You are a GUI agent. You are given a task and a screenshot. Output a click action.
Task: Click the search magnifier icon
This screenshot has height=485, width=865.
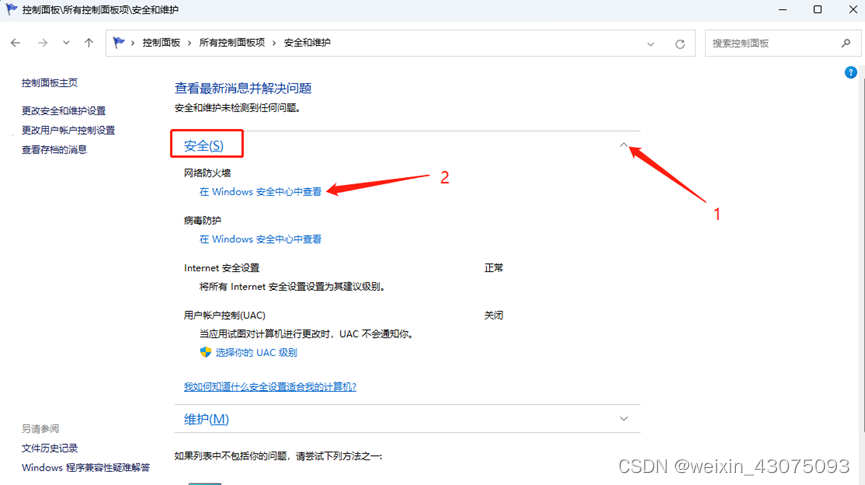click(x=846, y=43)
